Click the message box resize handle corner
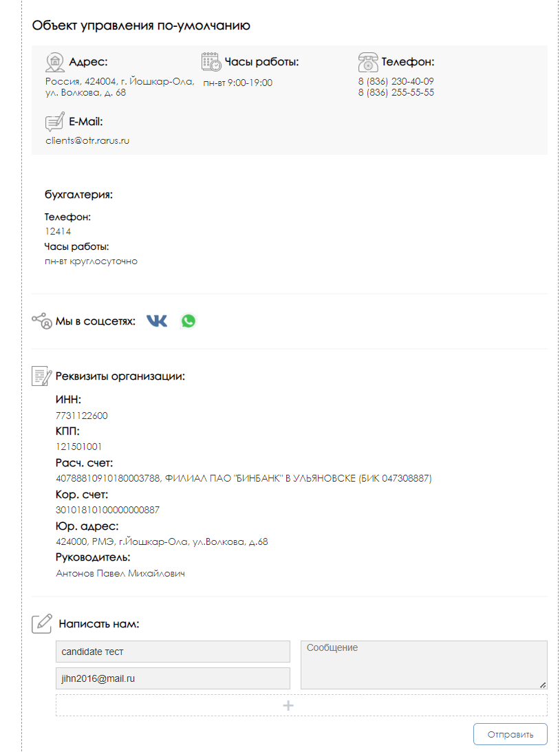Image resolution: width=560 pixels, height=752 pixels. (x=543, y=685)
